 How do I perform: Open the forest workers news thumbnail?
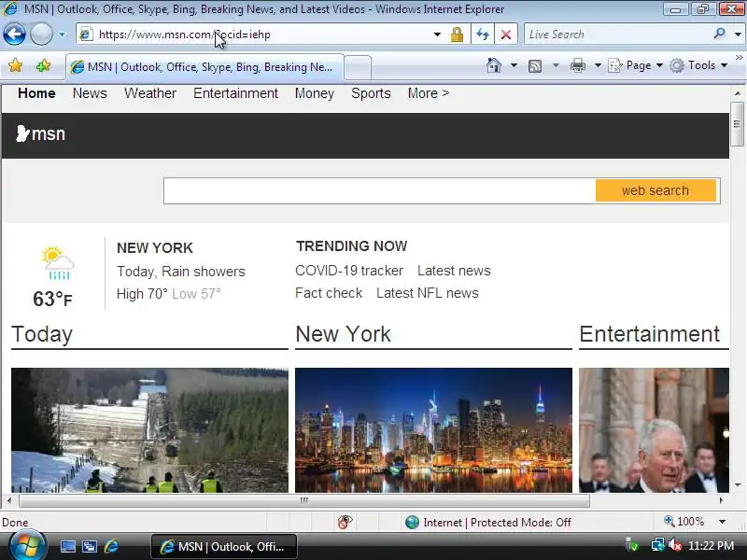coord(149,430)
